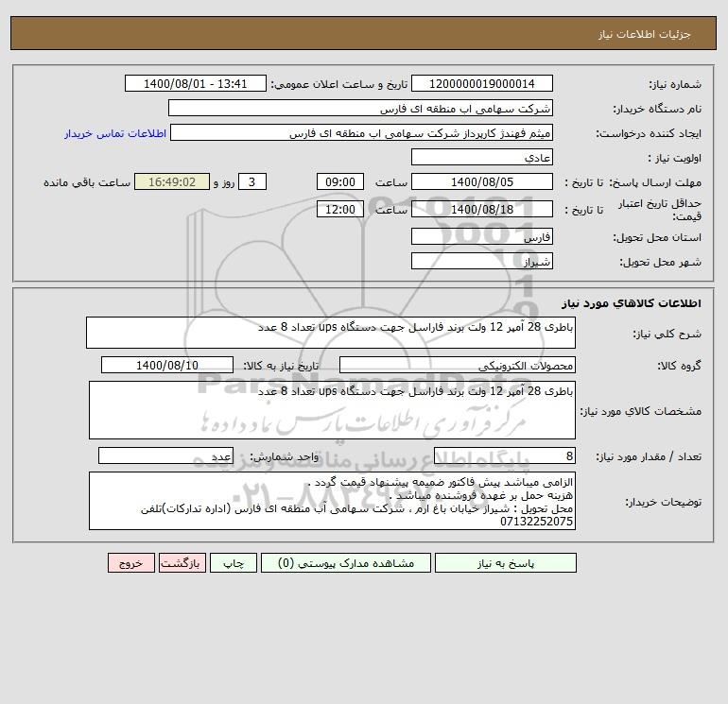Click the تعداد / مقدار مورد نیاز label
This screenshot has height=704, width=728.
pyautogui.click(x=649, y=456)
